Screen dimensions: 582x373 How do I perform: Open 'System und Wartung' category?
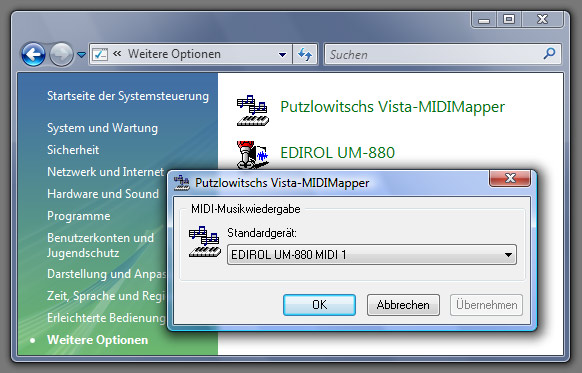[x=102, y=128]
